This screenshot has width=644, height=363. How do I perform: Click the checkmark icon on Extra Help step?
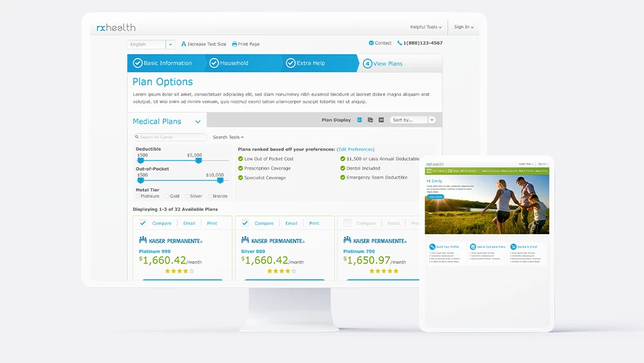click(290, 63)
